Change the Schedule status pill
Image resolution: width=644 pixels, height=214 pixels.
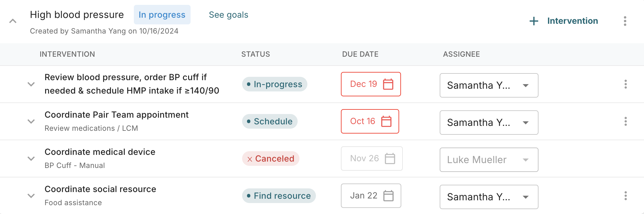click(x=270, y=121)
